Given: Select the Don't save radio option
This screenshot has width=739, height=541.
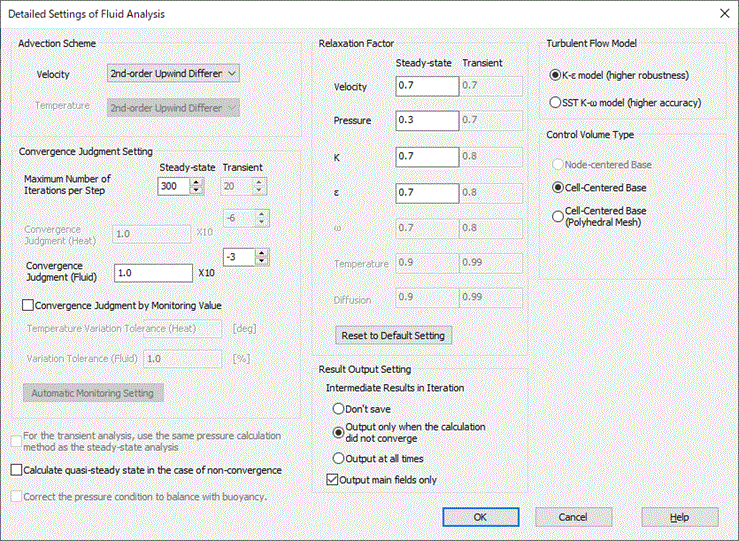Looking at the screenshot, I should (x=338, y=409).
